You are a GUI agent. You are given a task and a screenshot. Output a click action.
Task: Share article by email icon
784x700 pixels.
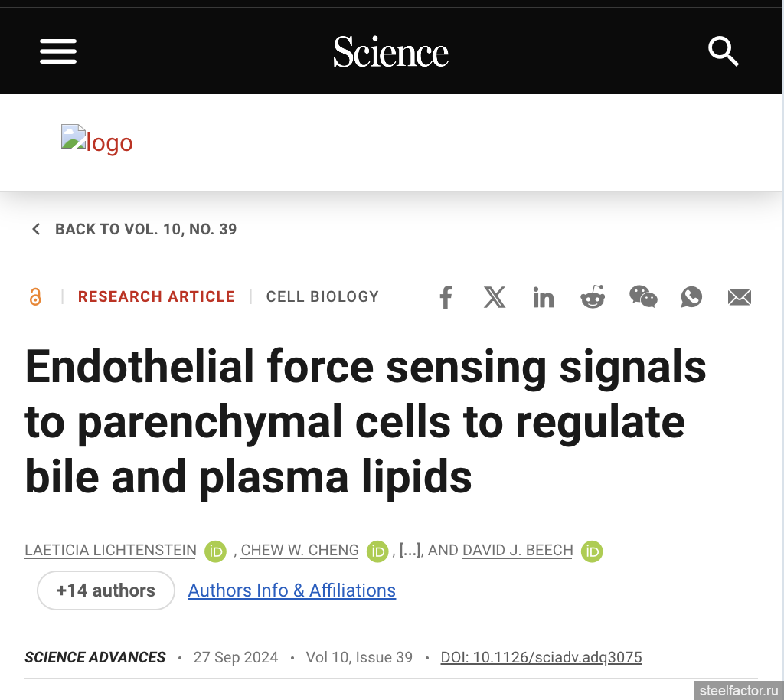pyautogui.click(x=740, y=297)
